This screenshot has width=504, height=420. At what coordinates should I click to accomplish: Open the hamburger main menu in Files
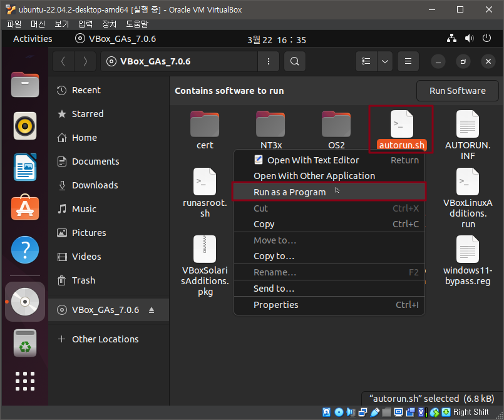(408, 61)
